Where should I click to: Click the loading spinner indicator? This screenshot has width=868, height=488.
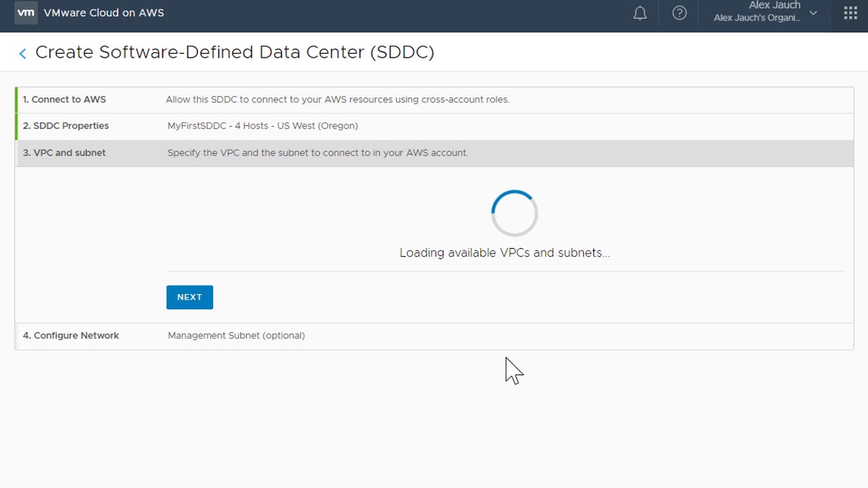coord(515,213)
